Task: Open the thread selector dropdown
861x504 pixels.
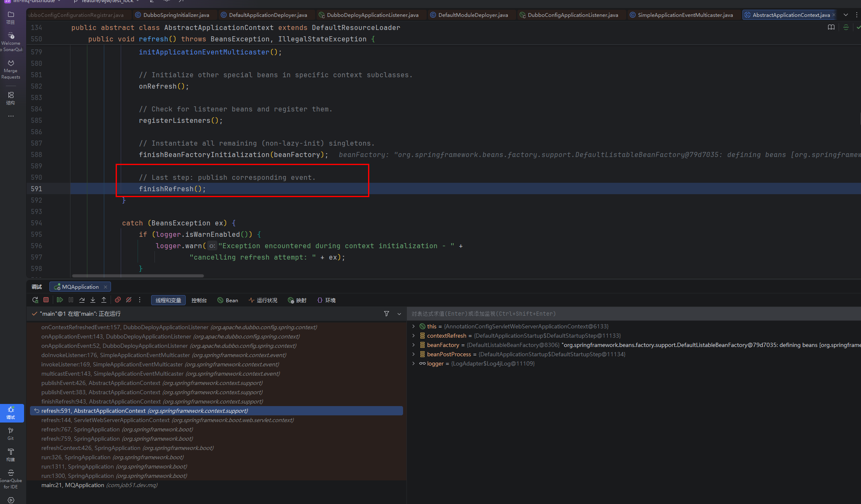Action: coord(399,314)
